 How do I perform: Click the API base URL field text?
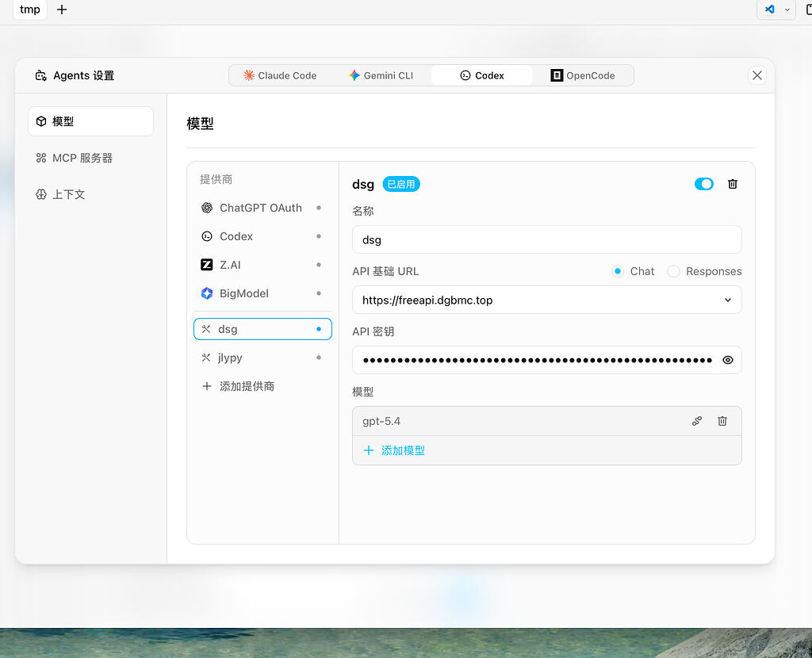click(x=427, y=300)
